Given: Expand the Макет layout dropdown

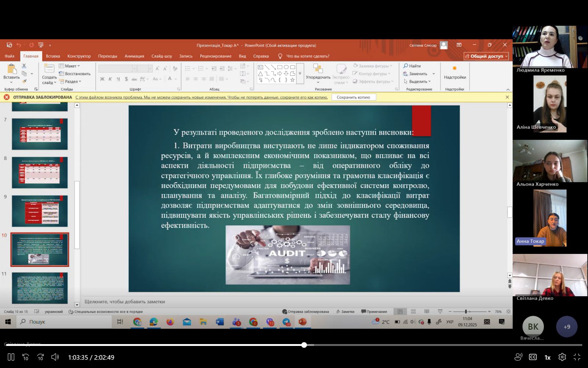Looking at the screenshot, I should pos(70,66).
